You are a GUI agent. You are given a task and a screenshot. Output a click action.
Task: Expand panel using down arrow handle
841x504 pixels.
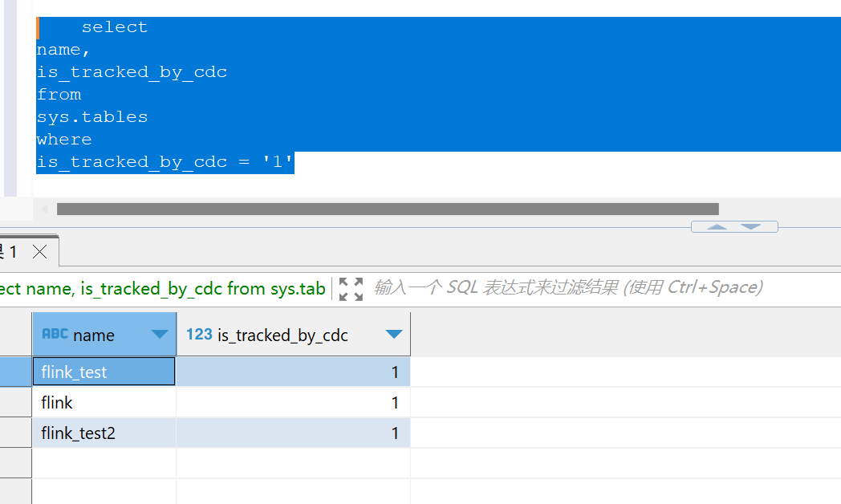coord(751,227)
